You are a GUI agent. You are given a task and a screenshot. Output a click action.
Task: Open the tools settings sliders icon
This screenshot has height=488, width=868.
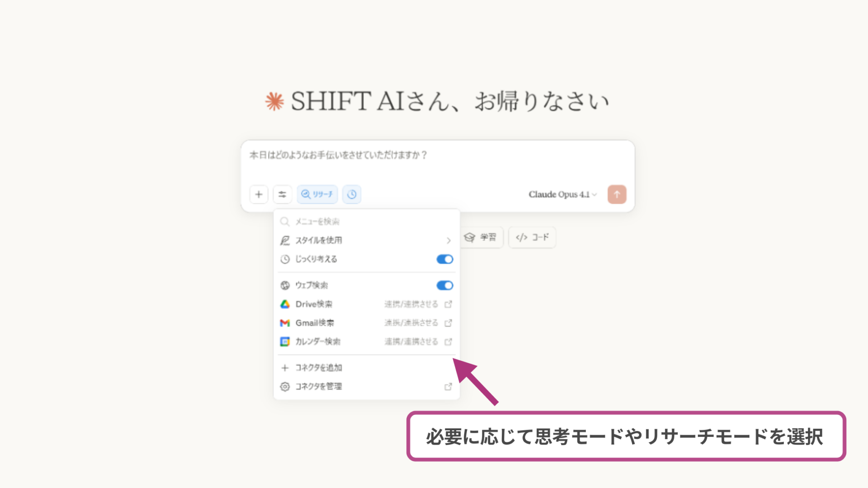tap(283, 194)
